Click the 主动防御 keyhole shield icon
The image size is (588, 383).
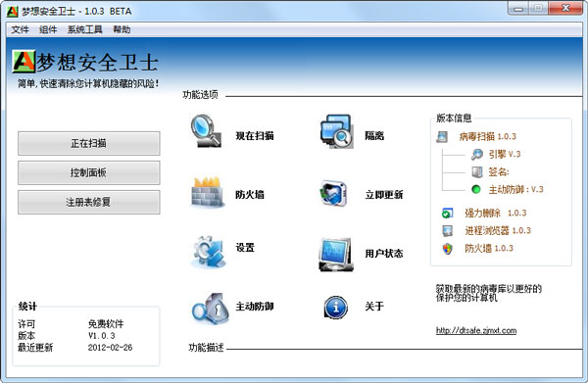click(x=210, y=309)
